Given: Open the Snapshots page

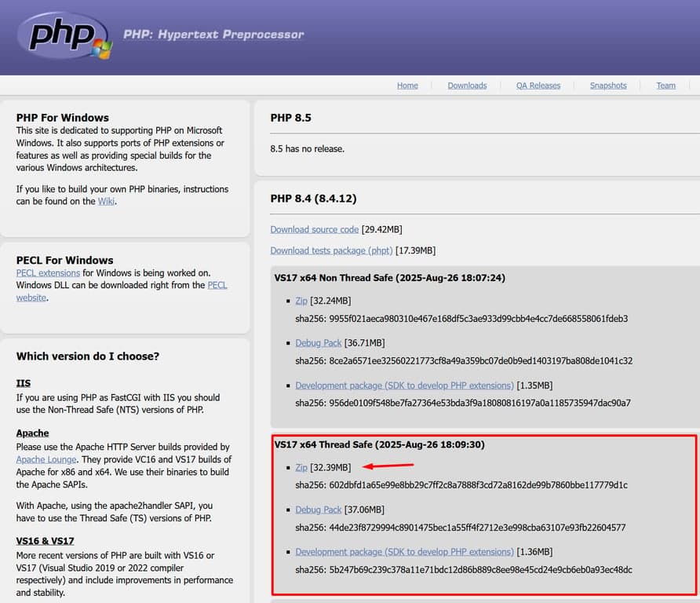Looking at the screenshot, I should coord(608,85).
